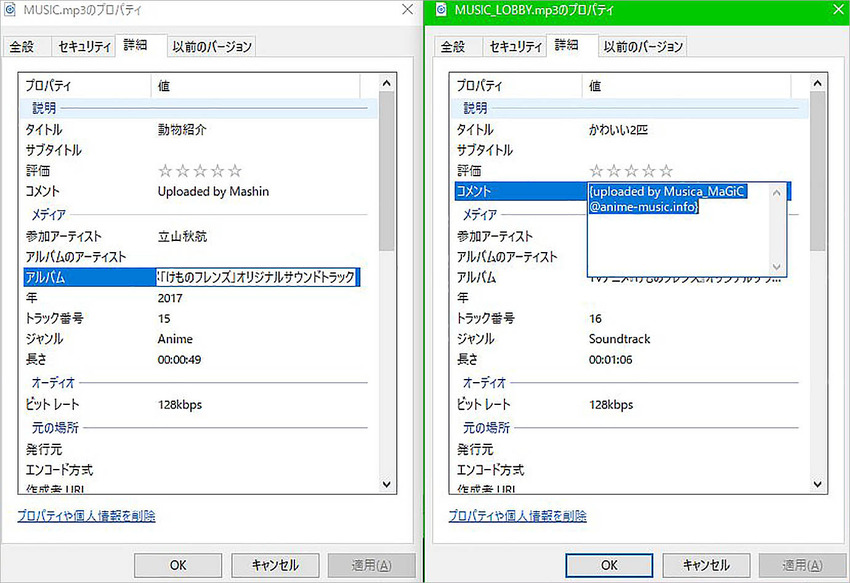This screenshot has height=583, width=850.
Task: Click 値 column header in MUSIC_LOBBY.mp3 window
Action: tap(687, 86)
